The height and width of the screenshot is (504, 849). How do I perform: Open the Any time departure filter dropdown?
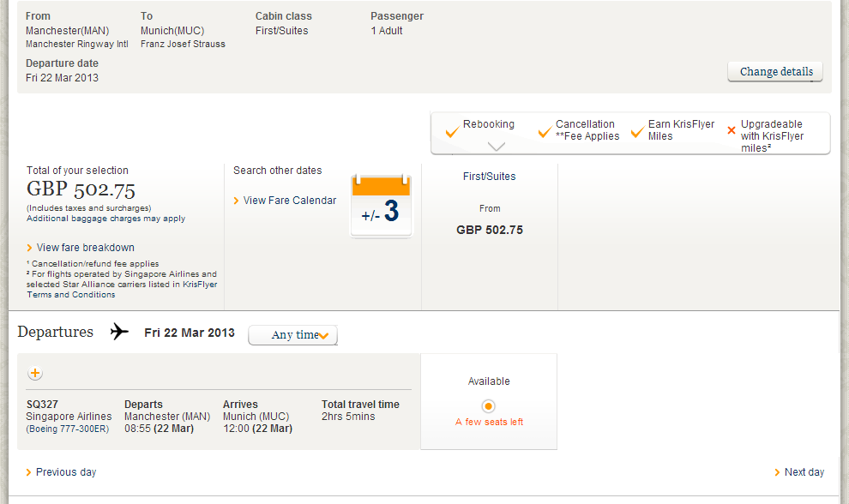(293, 335)
